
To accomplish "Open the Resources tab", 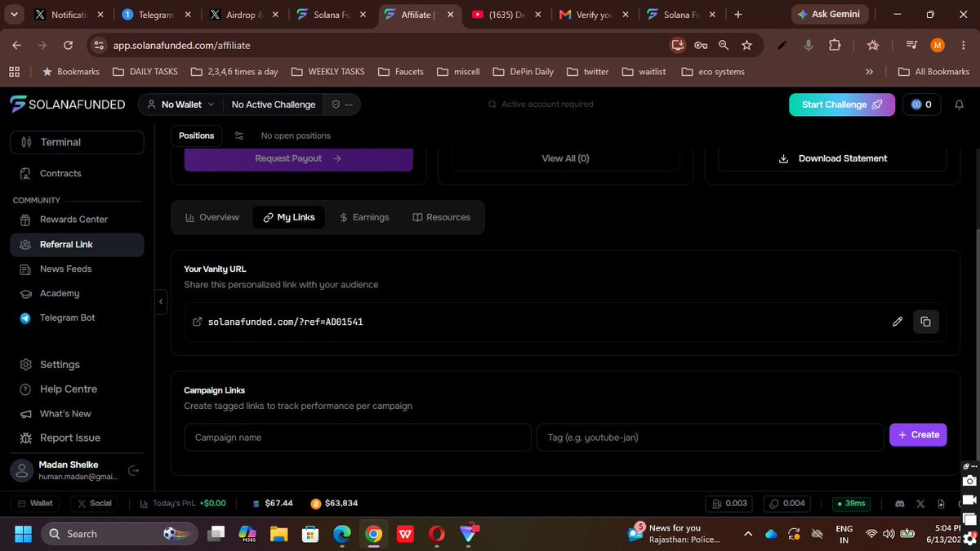I will coord(442,217).
